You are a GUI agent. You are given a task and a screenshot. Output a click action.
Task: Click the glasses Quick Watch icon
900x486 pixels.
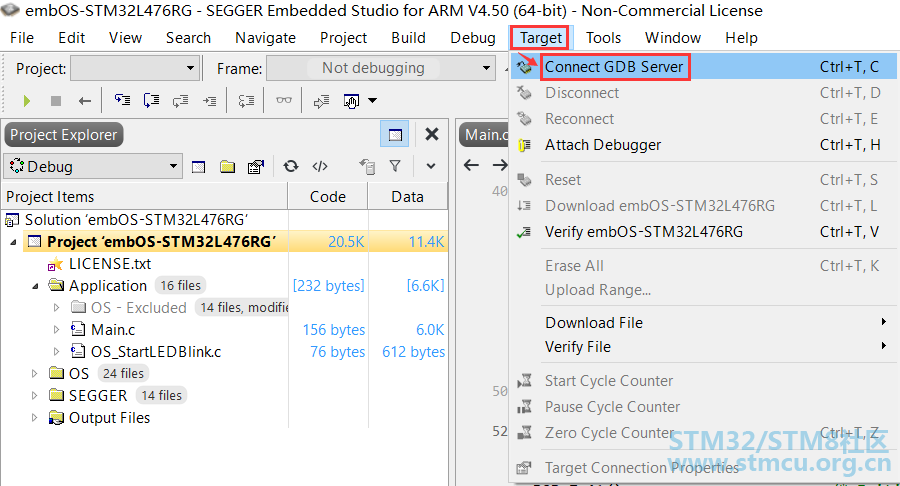[x=284, y=100]
